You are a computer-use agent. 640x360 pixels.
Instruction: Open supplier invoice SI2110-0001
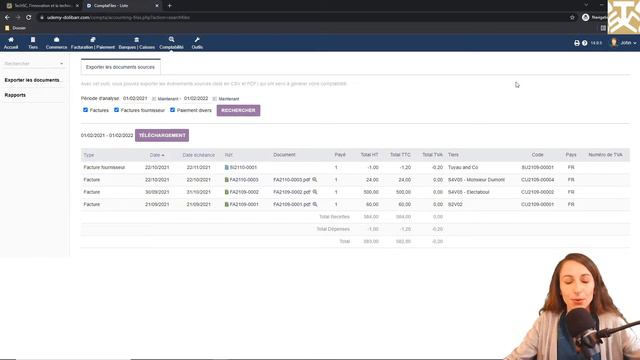pos(243,167)
